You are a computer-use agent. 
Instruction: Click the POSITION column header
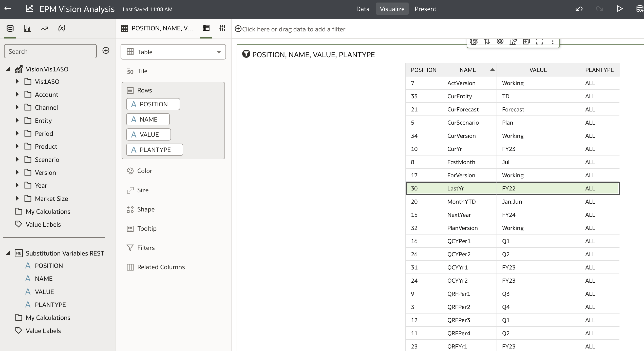tap(424, 70)
